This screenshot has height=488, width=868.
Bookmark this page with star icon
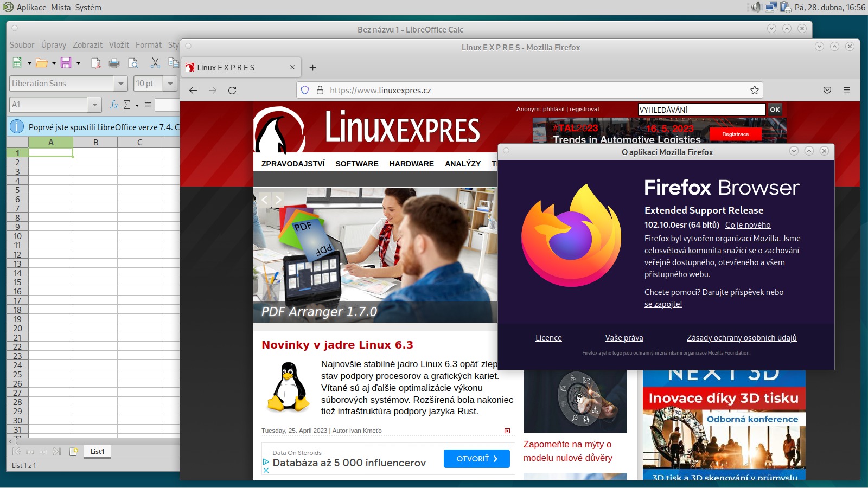[754, 90]
